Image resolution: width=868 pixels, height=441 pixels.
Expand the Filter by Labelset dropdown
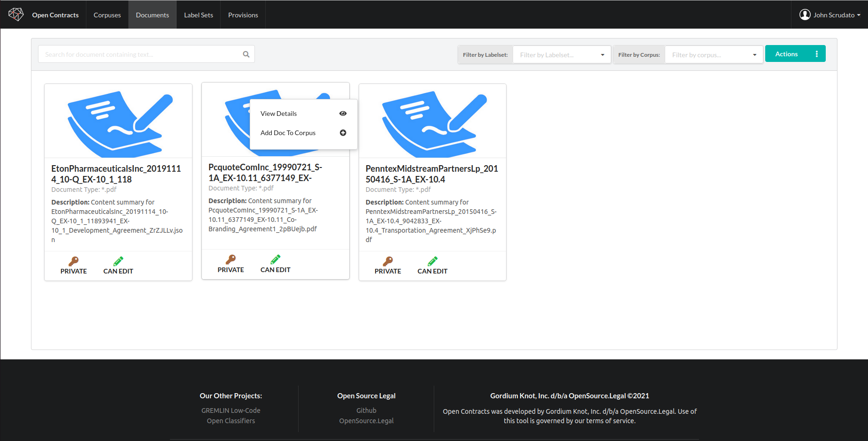tap(562, 55)
